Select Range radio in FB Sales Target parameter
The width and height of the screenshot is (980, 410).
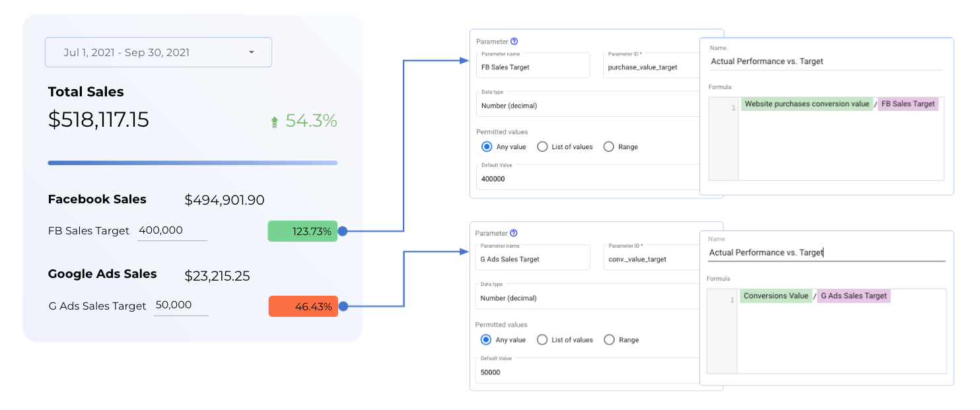pyautogui.click(x=609, y=147)
